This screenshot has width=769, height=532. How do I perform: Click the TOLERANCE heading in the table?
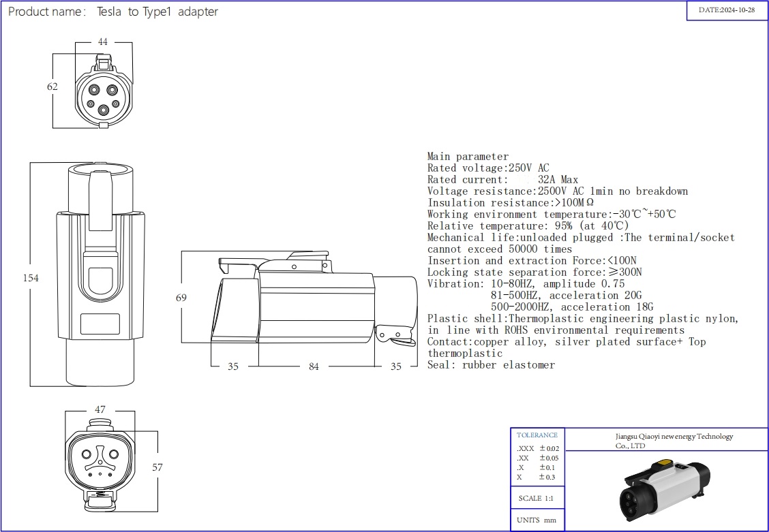tap(537, 435)
